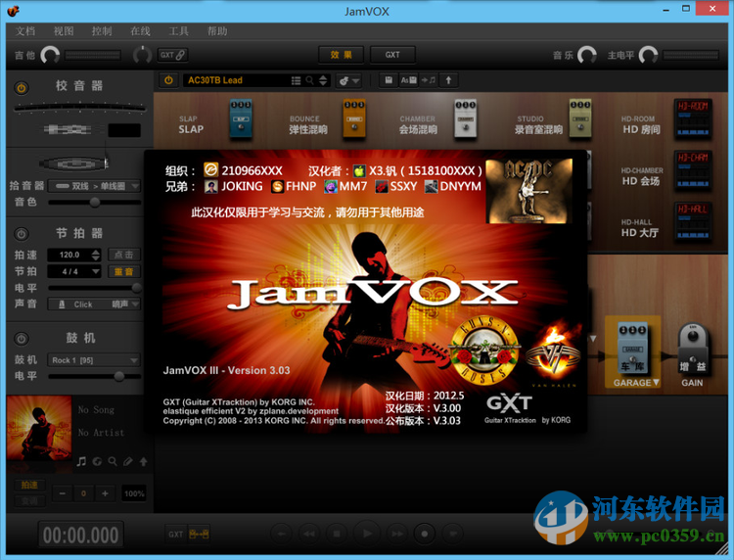Save the program with the disk icon

pyautogui.click(x=389, y=80)
